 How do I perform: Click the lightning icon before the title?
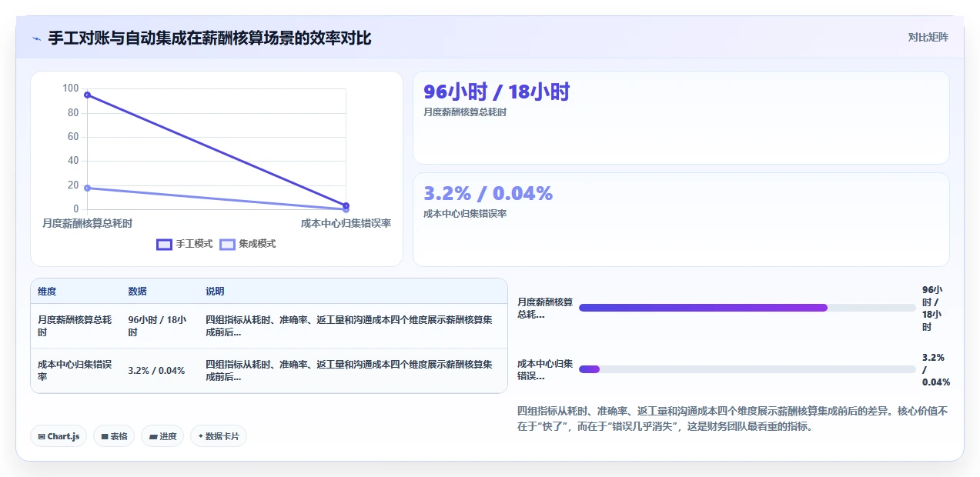coord(37,38)
